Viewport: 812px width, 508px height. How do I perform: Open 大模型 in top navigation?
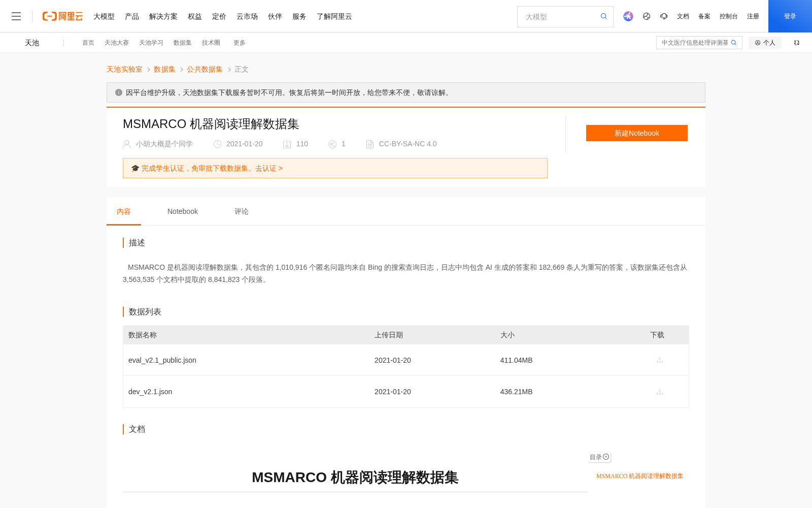104,16
